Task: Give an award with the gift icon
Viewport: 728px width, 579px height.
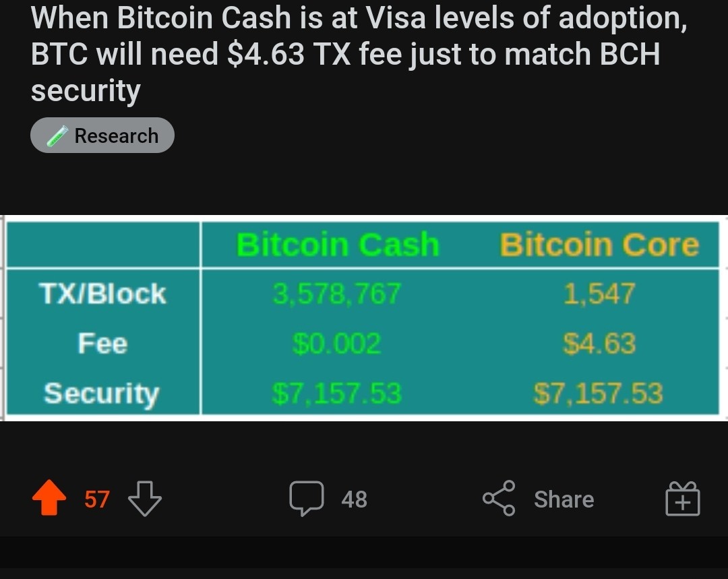Action: tap(682, 499)
